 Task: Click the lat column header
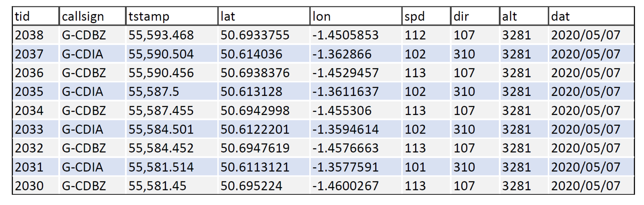coord(264,16)
